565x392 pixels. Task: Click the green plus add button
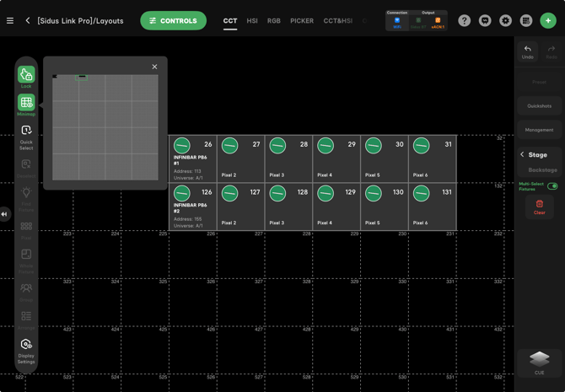coord(548,20)
